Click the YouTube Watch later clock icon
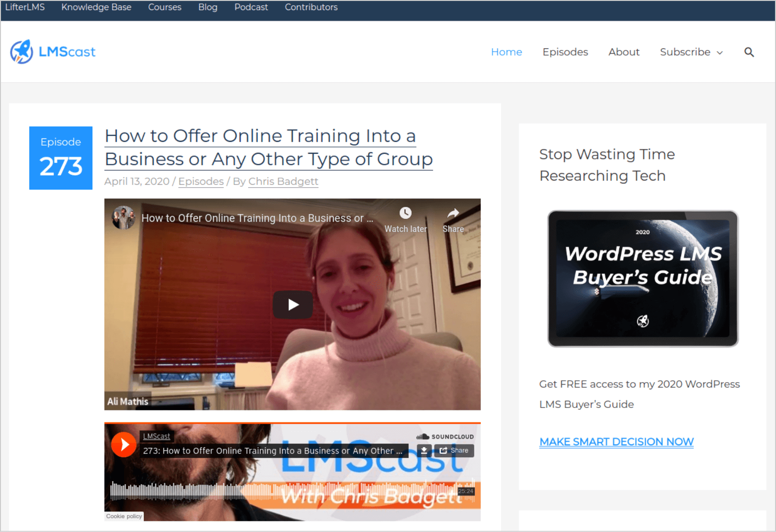The width and height of the screenshot is (776, 532). pyautogui.click(x=405, y=213)
